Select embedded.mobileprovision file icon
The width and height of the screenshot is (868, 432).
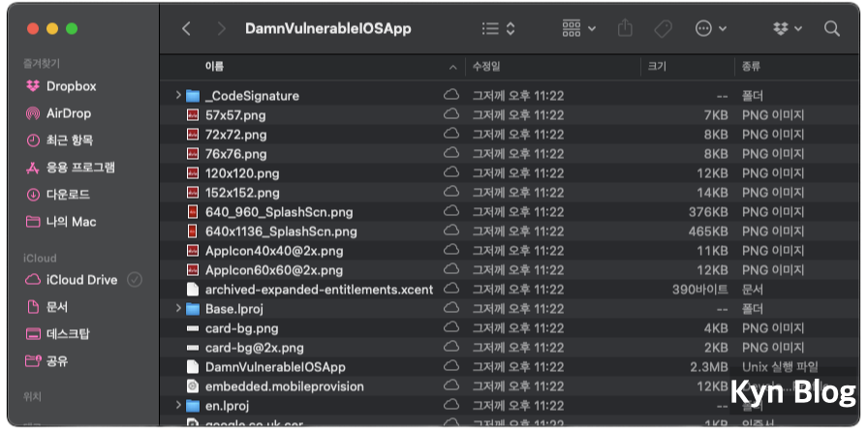192,386
